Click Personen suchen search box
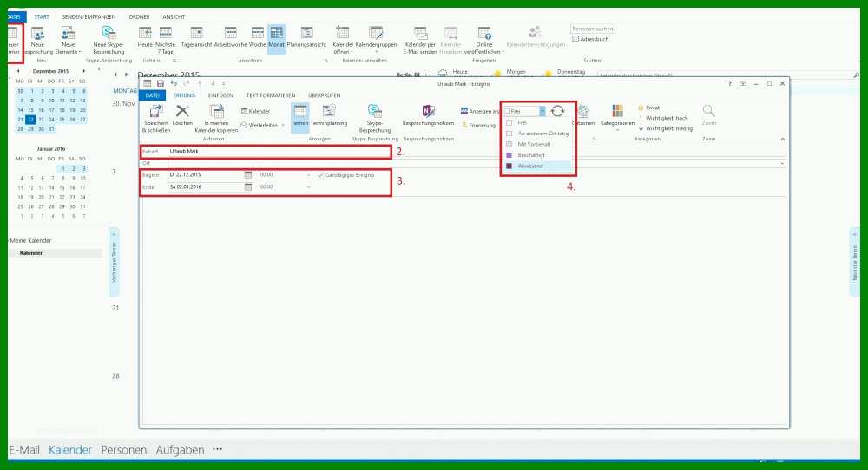This screenshot has width=868, height=470. coord(592,29)
